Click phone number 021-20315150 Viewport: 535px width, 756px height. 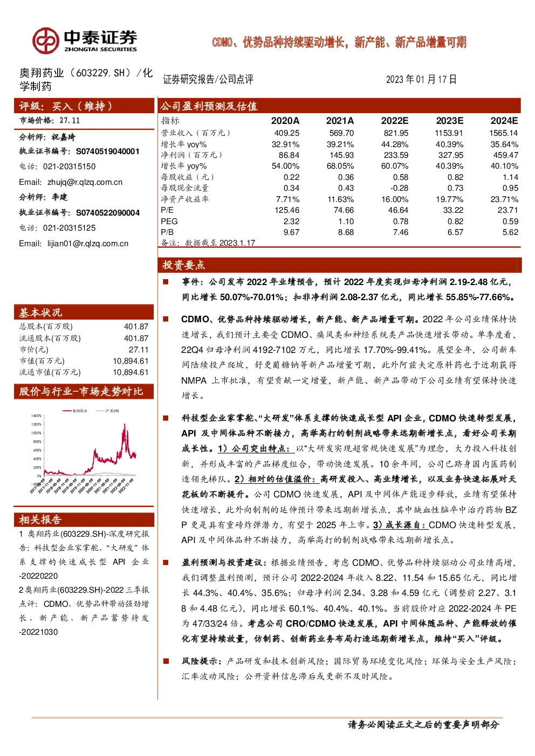click(69, 167)
